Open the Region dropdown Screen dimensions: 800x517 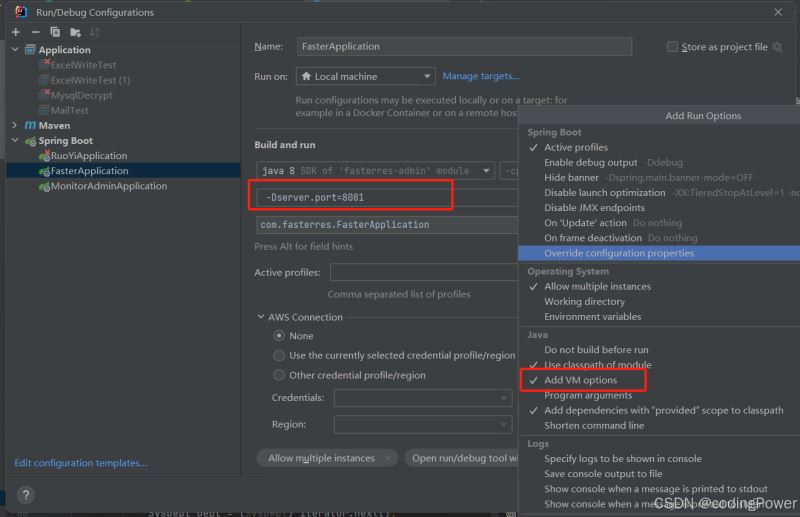click(423, 424)
